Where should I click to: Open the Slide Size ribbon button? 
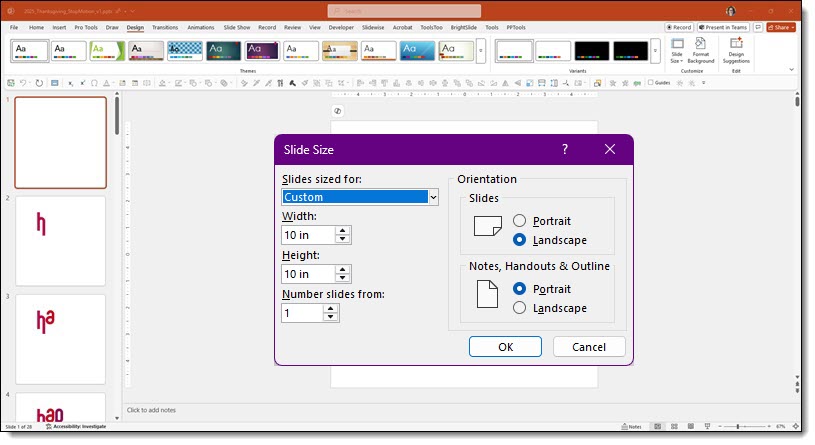coord(677,50)
